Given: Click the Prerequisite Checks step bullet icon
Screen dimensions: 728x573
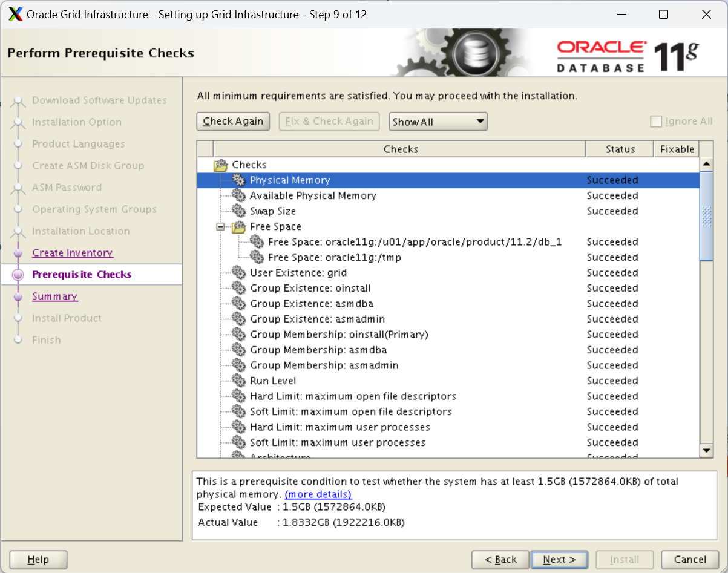Looking at the screenshot, I should coord(19,275).
